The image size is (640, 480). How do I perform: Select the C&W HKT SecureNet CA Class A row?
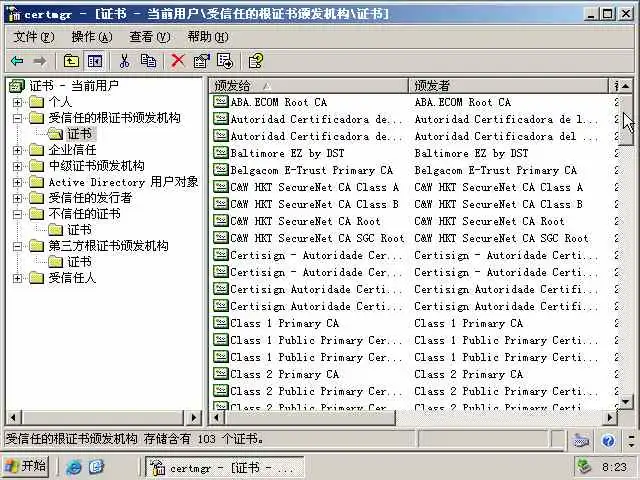point(415,187)
